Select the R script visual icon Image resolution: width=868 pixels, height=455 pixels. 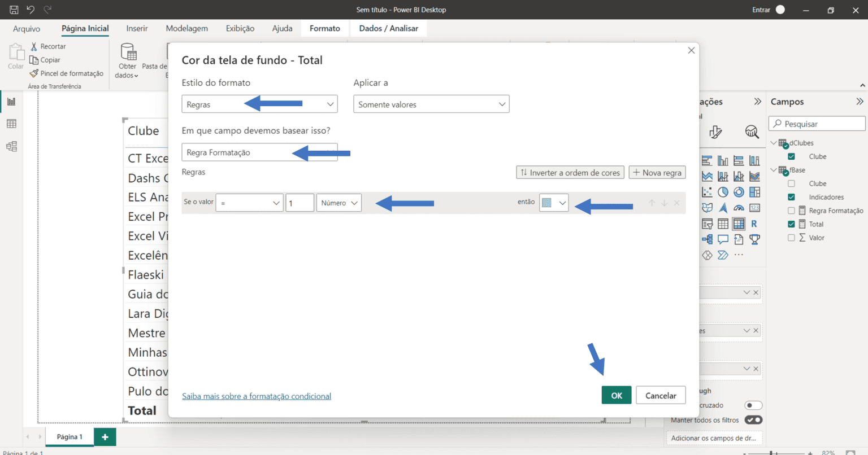(x=754, y=224)
